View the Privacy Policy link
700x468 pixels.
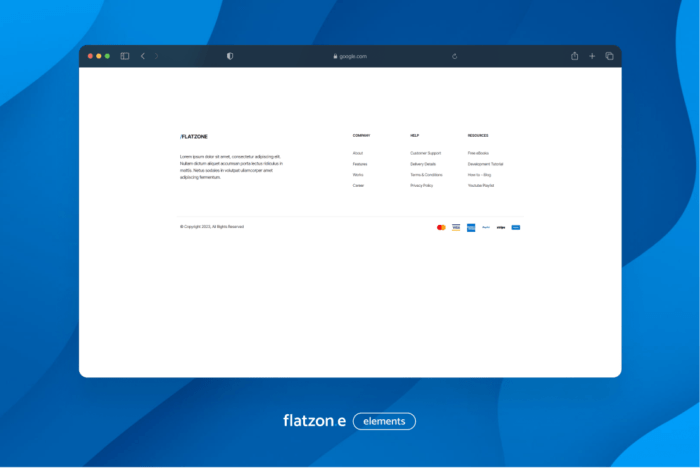(x=422, y=185)
